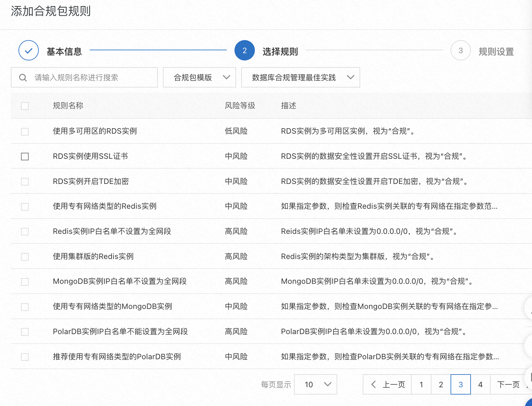Screen dimensions: 532x406
Task: Select the checkbox for 推荐使用专有网络类型的PolarDB实例
Action: pyautogui.click(x=25, y=357)
